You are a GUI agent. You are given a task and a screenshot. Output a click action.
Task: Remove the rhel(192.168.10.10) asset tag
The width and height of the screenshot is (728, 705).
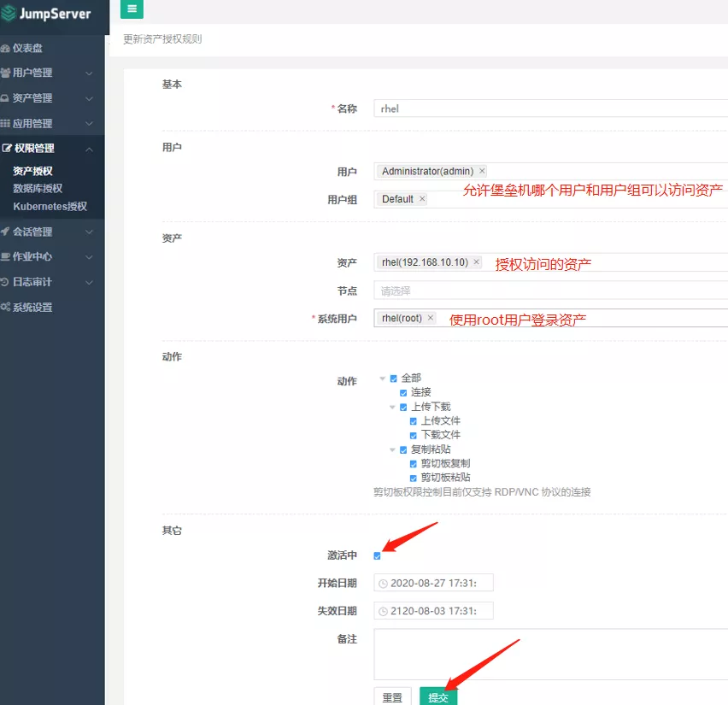(477, 262)
